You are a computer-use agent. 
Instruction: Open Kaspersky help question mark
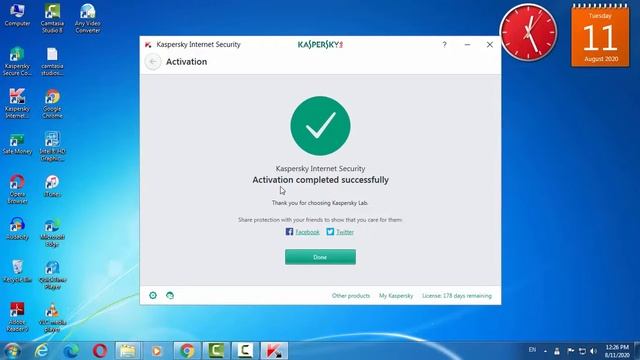tap(444, 44)
